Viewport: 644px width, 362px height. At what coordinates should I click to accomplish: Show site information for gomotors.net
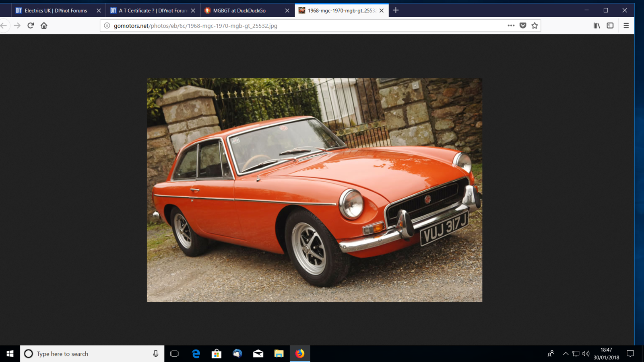[107, 26]
